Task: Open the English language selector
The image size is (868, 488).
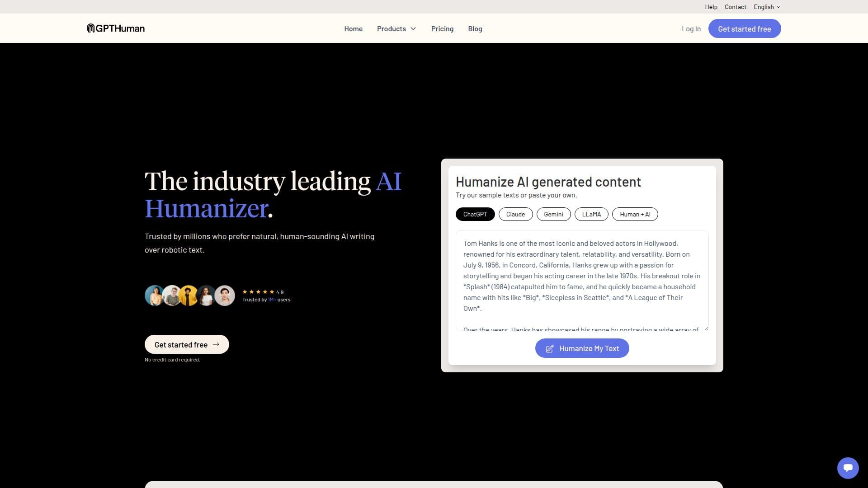Action: click(767, 7)
